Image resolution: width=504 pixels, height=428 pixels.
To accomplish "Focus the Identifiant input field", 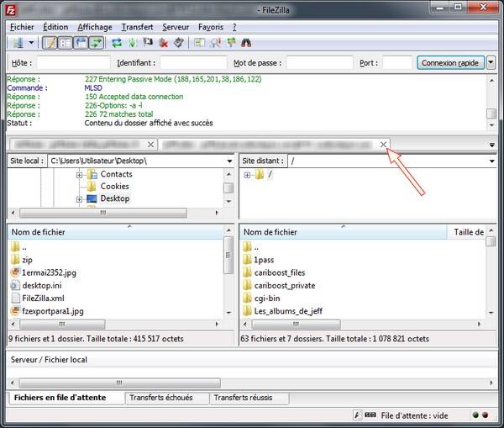I will pyautogui.click(x=194, y=63).
